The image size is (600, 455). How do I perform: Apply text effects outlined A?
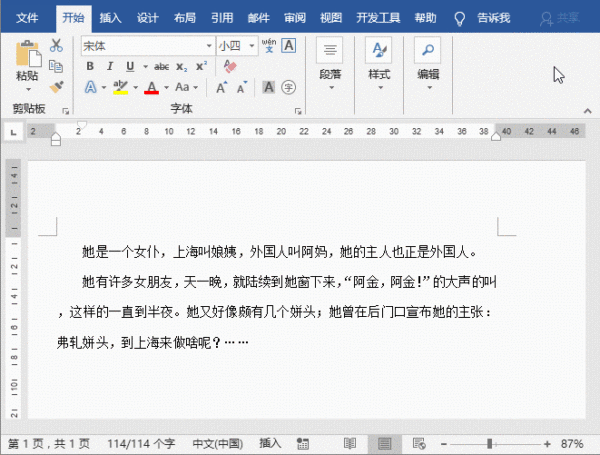[x=91, y=87]
